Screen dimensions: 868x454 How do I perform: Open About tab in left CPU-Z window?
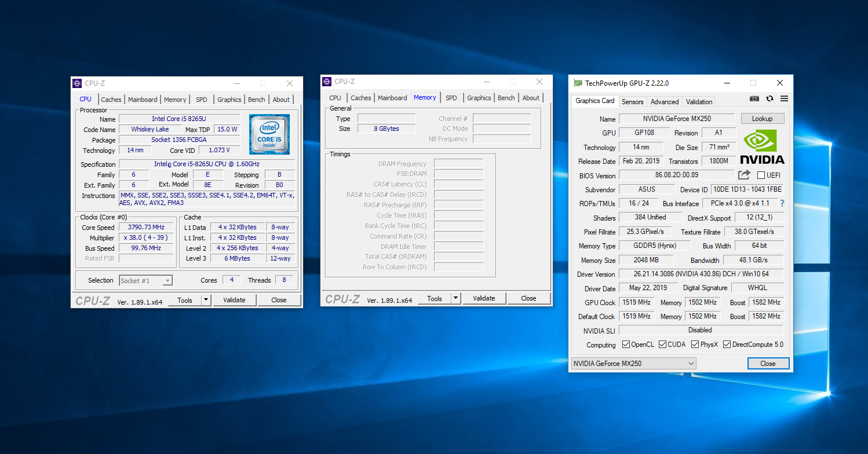point(281,100)
